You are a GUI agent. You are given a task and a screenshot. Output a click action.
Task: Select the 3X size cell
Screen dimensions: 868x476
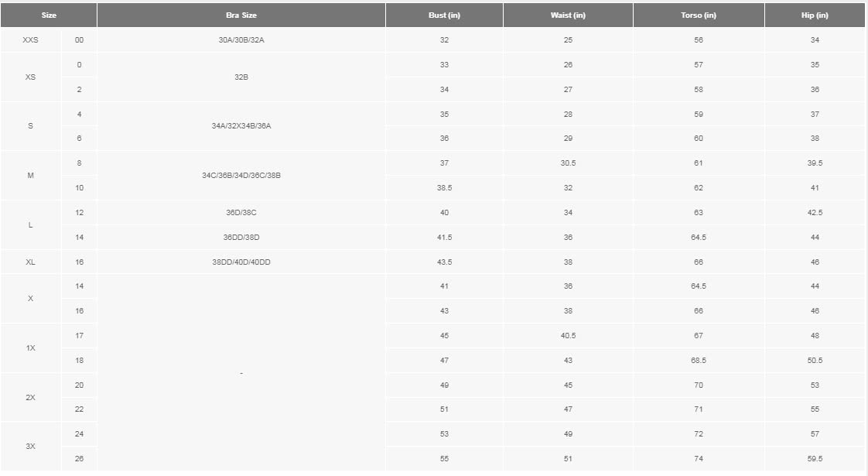coord(30,447)
